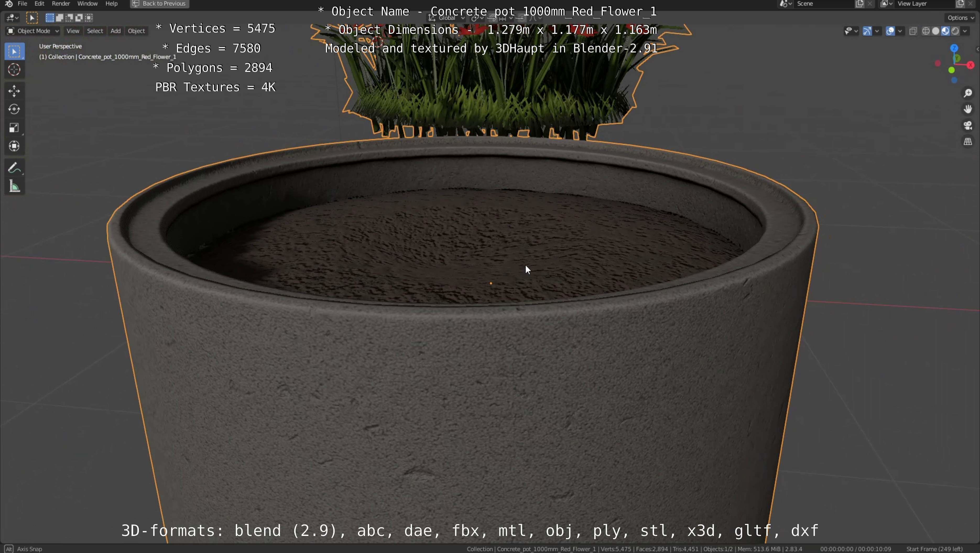Viewport: 980px width, 553px height.
Task: Toggle the camera view icon
Action: [968, 125]
